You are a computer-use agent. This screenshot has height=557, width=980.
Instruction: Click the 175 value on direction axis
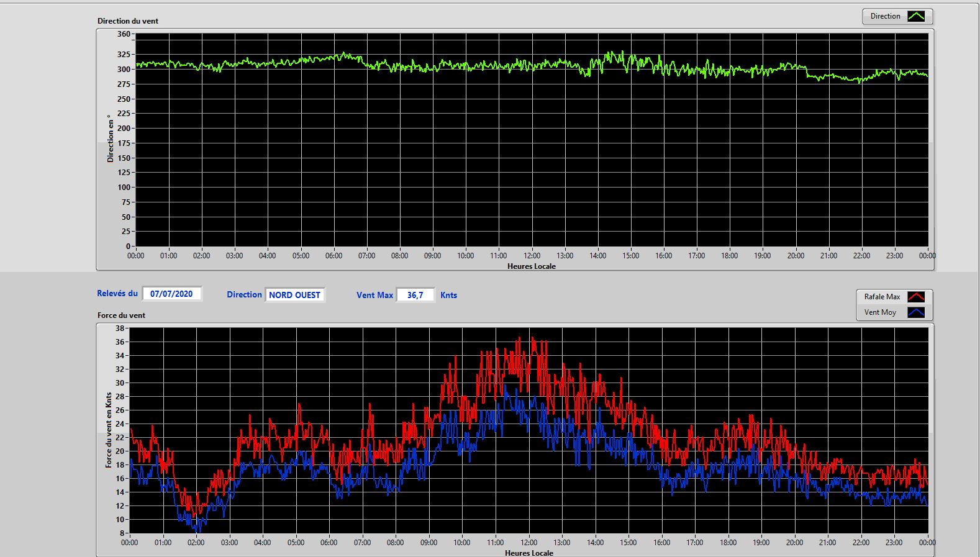pos(124,143)
